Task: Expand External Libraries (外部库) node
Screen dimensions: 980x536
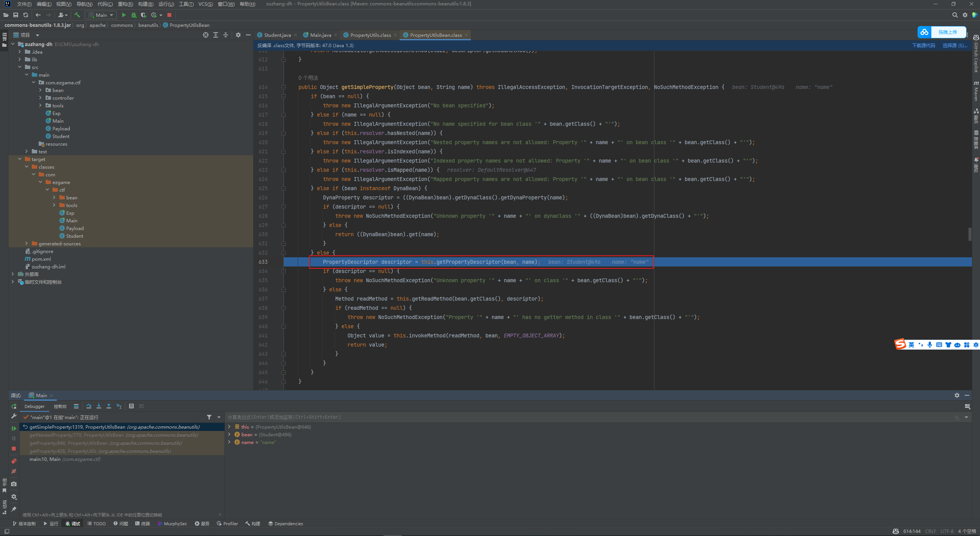Action: (13, 274)
